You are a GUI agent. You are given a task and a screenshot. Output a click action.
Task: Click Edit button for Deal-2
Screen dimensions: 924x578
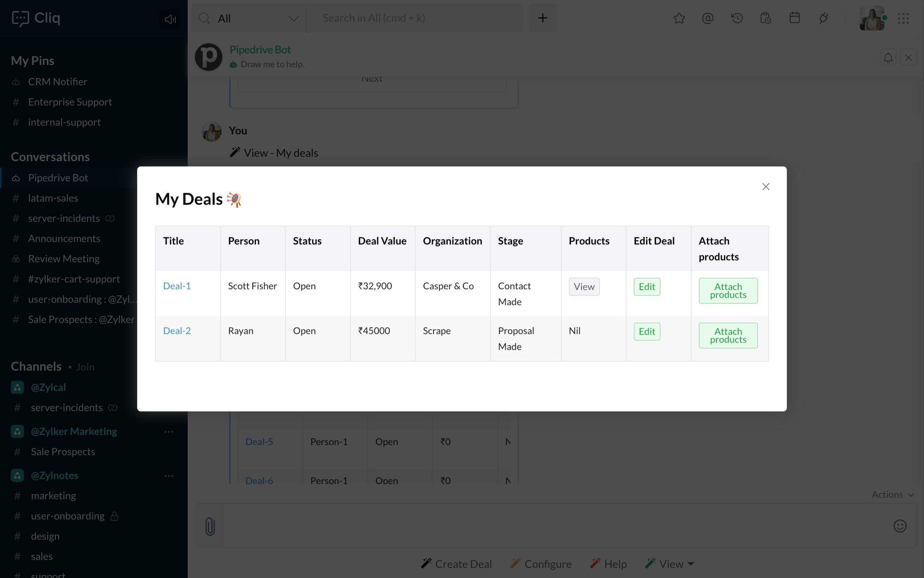tap(647, 331)
